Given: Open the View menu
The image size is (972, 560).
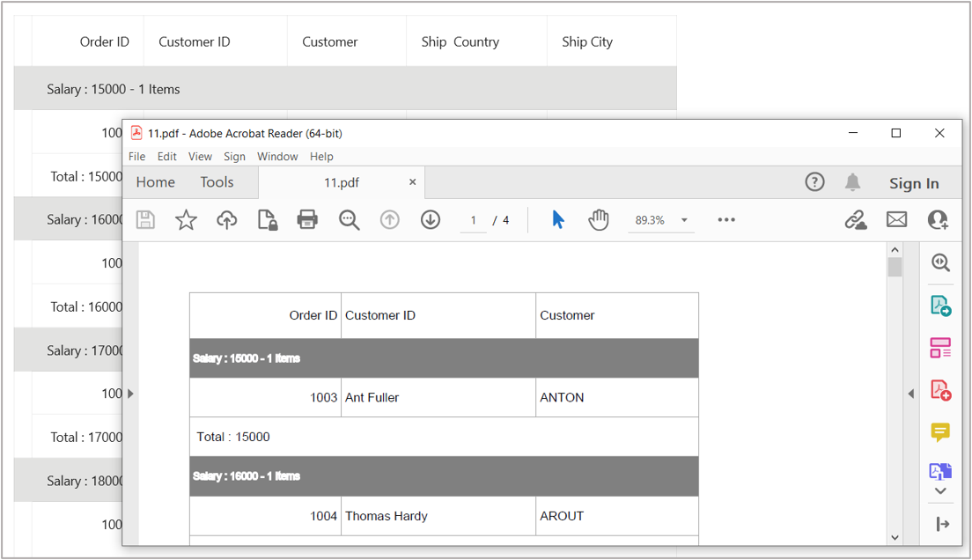Looking at the screenshot, I should (200, 157).
